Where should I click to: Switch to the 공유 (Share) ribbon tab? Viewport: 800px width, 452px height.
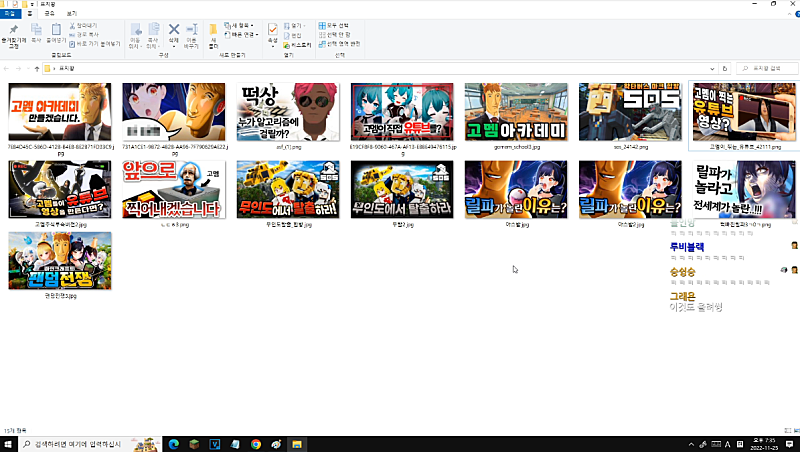(49, 13)
